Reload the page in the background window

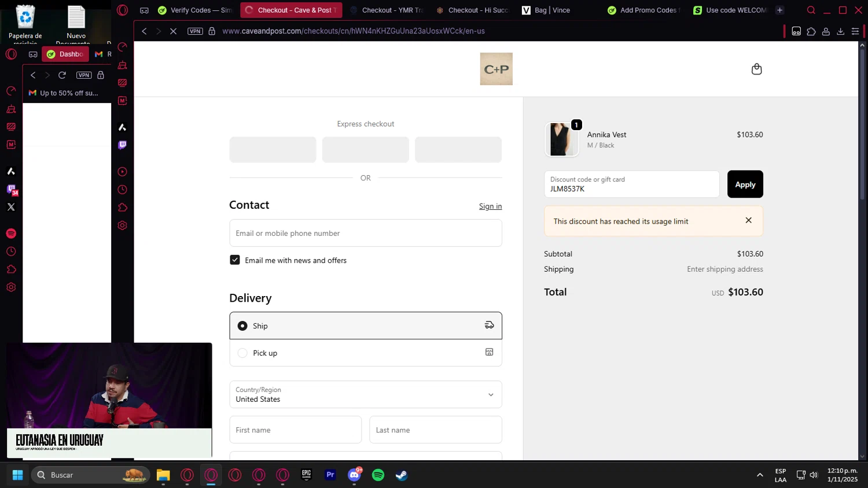(62, 75)
